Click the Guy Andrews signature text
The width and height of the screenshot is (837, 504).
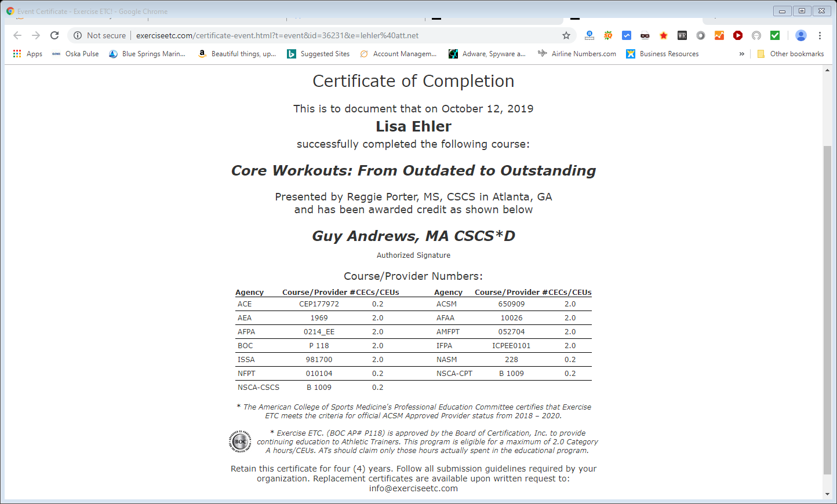click(x=413, y=236)
